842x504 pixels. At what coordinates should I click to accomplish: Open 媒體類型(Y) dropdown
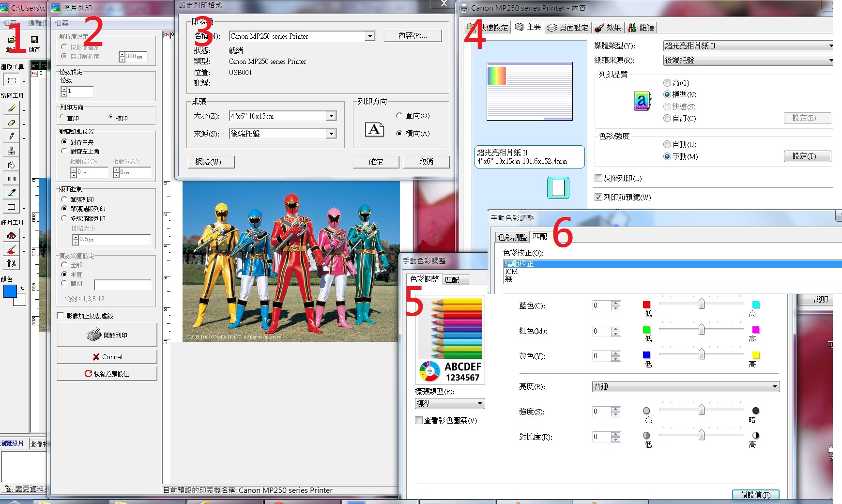[748, 46]
